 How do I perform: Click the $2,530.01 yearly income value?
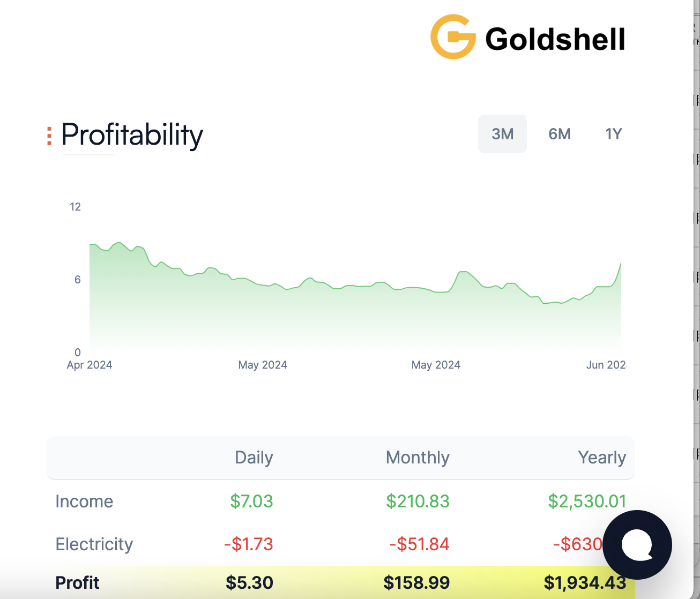[586, 501]
